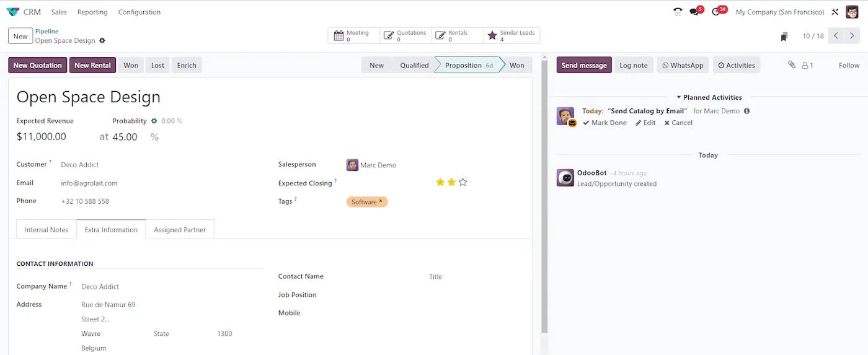Go to previous record with left arrow
Viewport: 868px width, 355px height.
click(x=836, y=36)
